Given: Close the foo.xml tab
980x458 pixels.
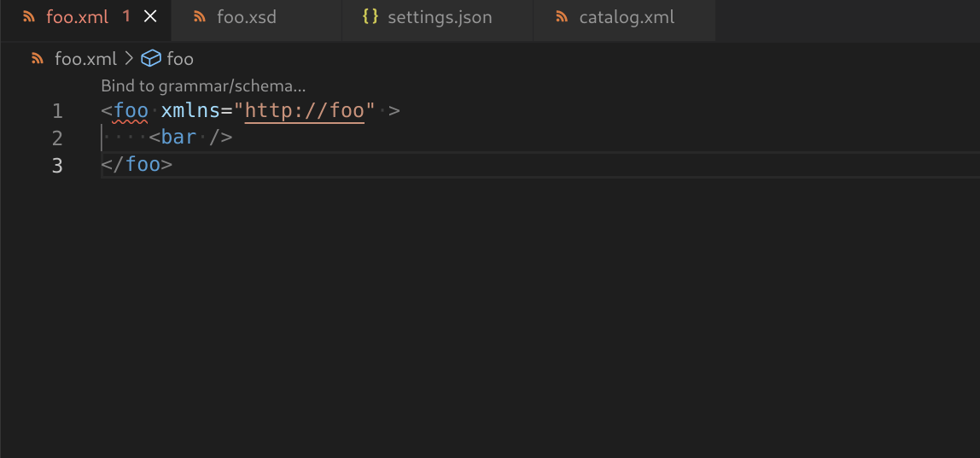Looking at the screenshot, I should tap(150, 17).
